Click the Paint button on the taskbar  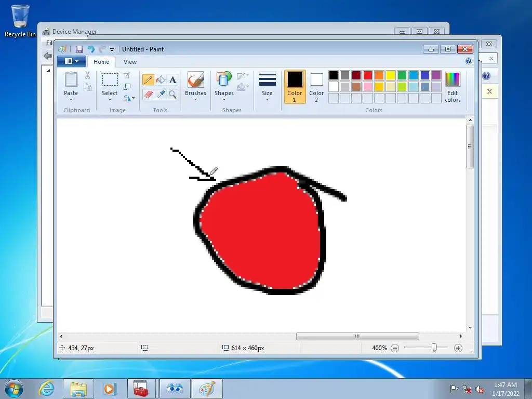point(207,389)
